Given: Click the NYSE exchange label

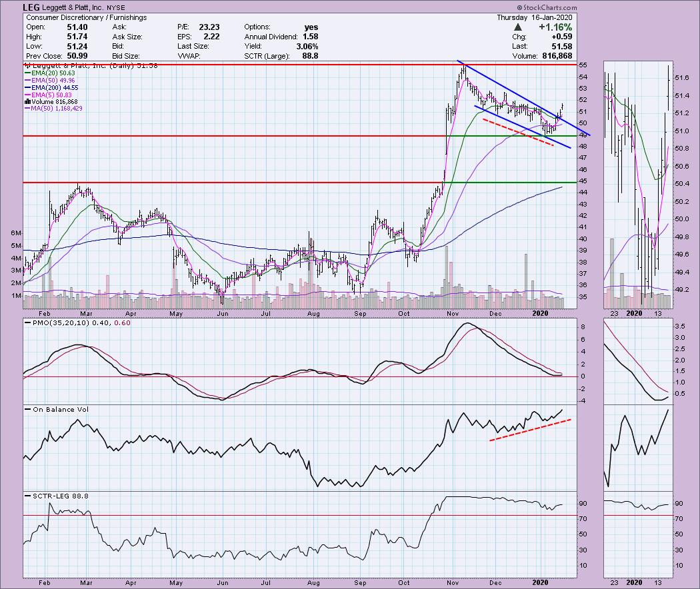Looking at the screenshot, I should tap(115, 7).
